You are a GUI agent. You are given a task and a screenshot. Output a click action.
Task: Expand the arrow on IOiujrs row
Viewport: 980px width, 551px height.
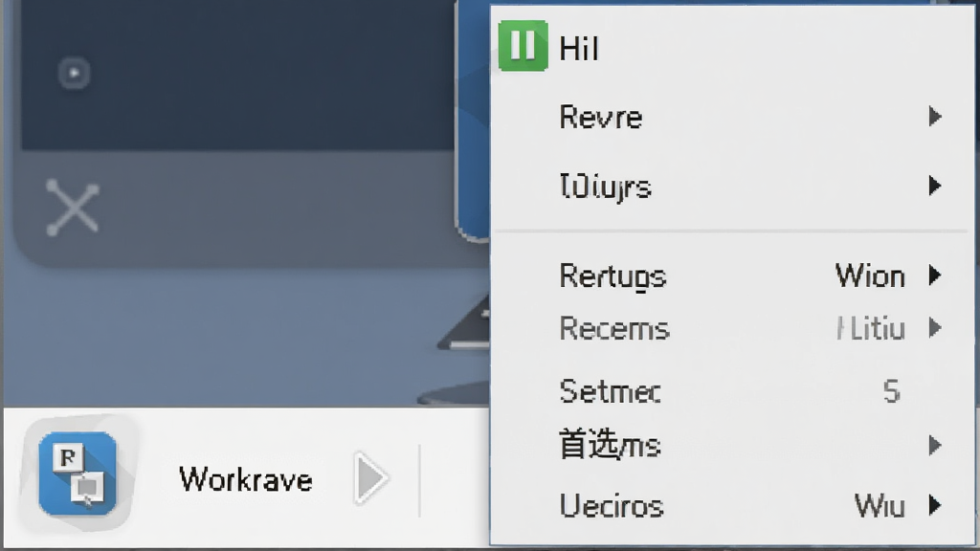click(935, 186)
